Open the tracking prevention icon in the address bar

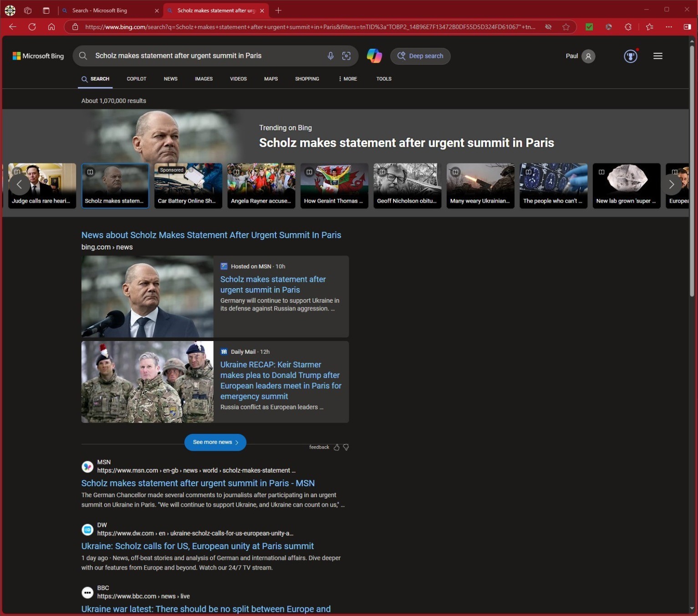(x=548, y=27)
